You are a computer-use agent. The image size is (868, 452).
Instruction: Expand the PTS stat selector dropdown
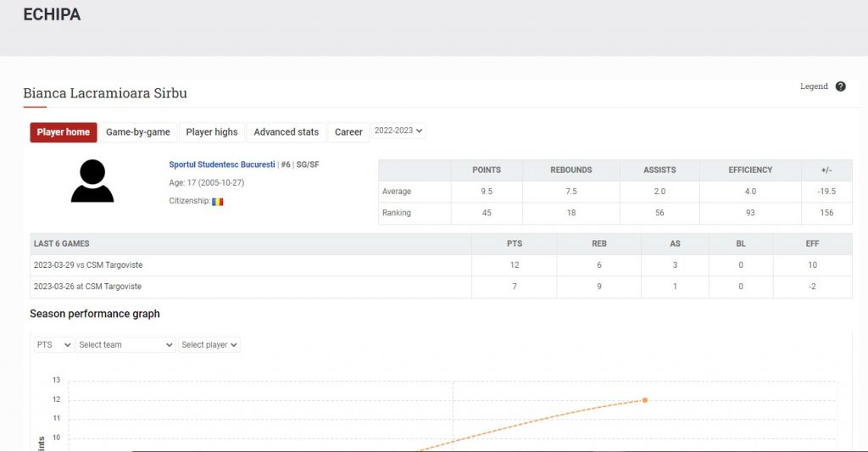[x=53, y=345]
